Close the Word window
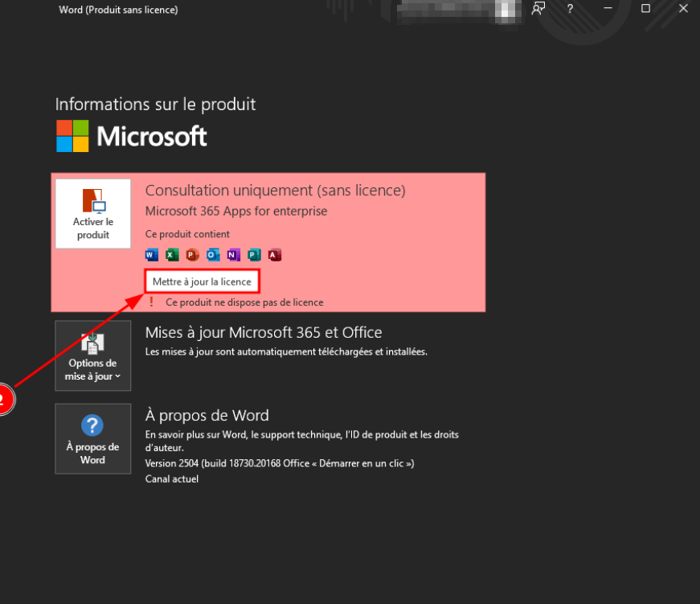700x604 pixels. click(683, 9)
